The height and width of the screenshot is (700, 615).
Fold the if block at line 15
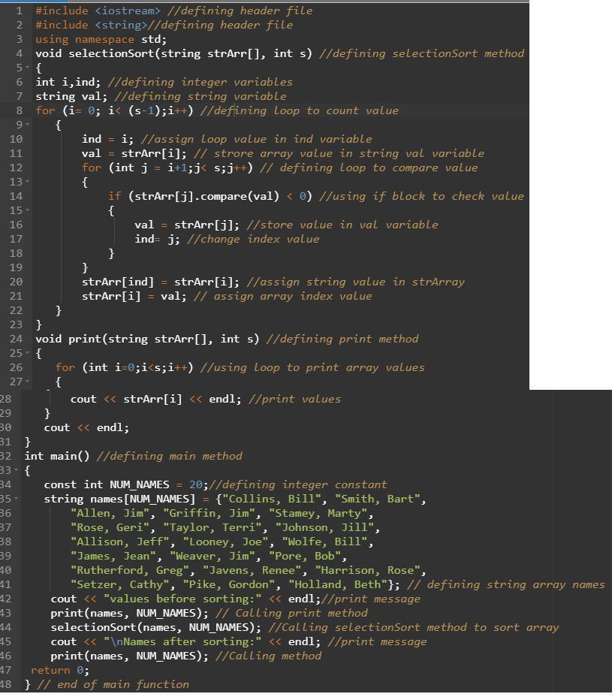click(28, 211)
